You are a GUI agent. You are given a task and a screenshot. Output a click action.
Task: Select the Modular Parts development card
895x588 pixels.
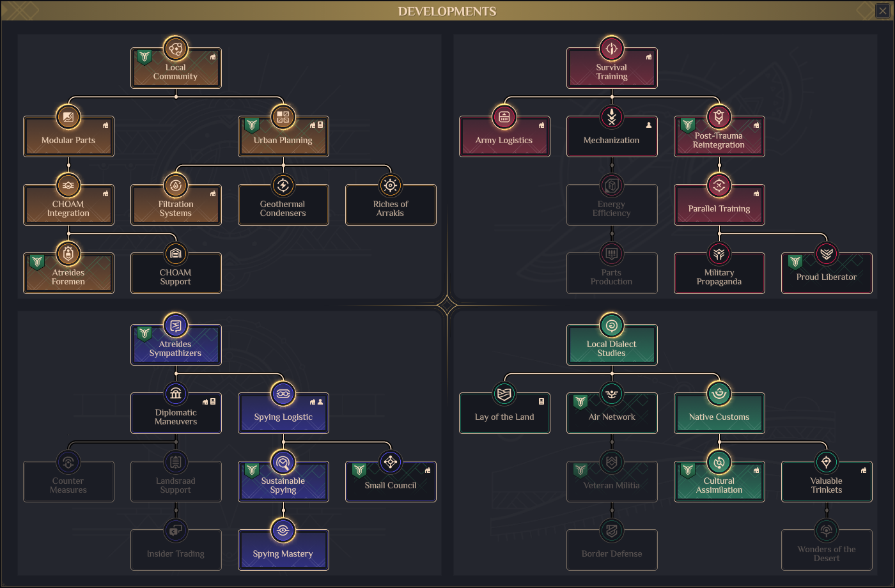(68, 136)
